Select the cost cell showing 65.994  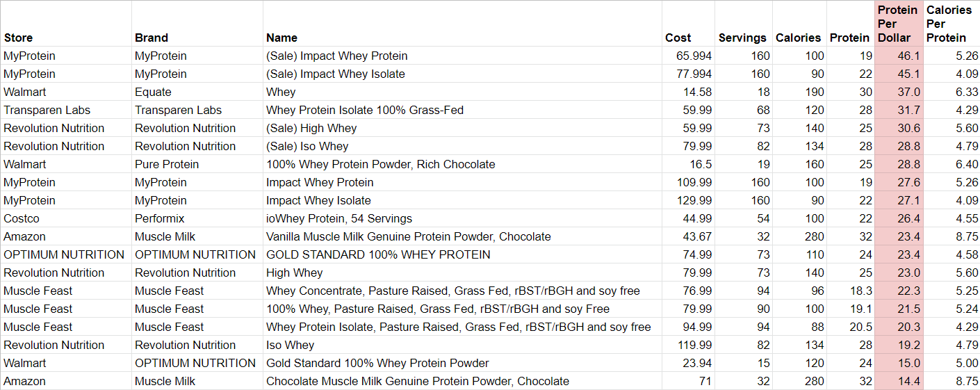(688, 56)
